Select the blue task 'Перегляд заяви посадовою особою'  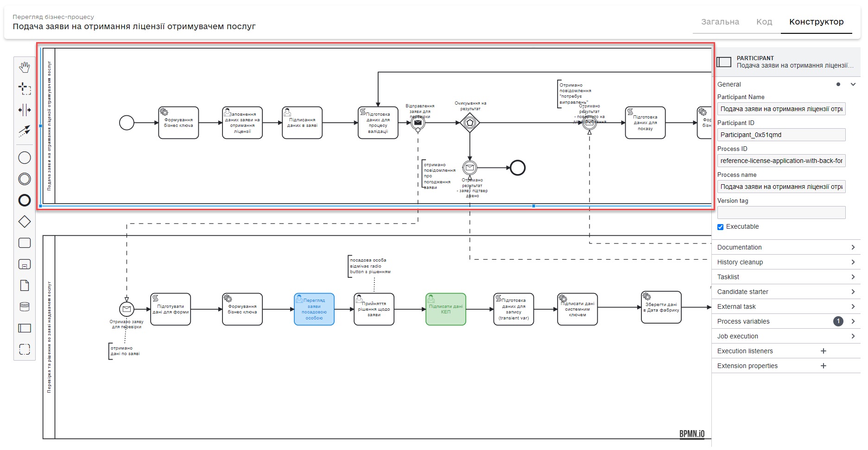click(314, 309)
